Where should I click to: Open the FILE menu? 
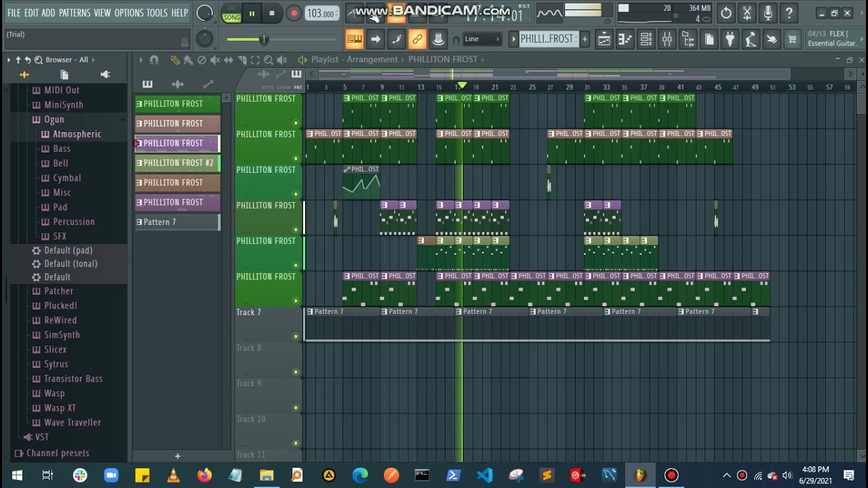point(14,13)
